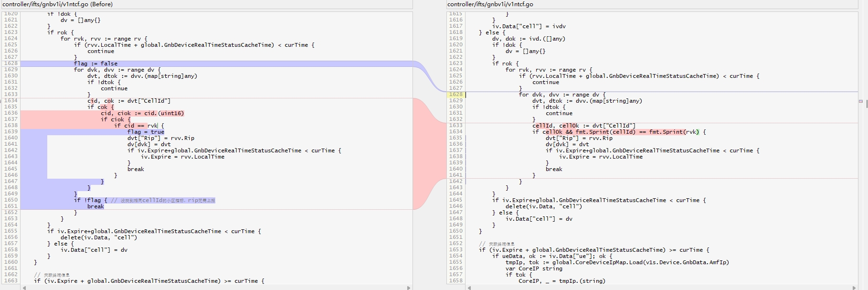Click 'tmpIp, tok := global.CoreDeviceIpMap.Load' line
This screenshot has height=290, width=868.
[x=617, y=262]
